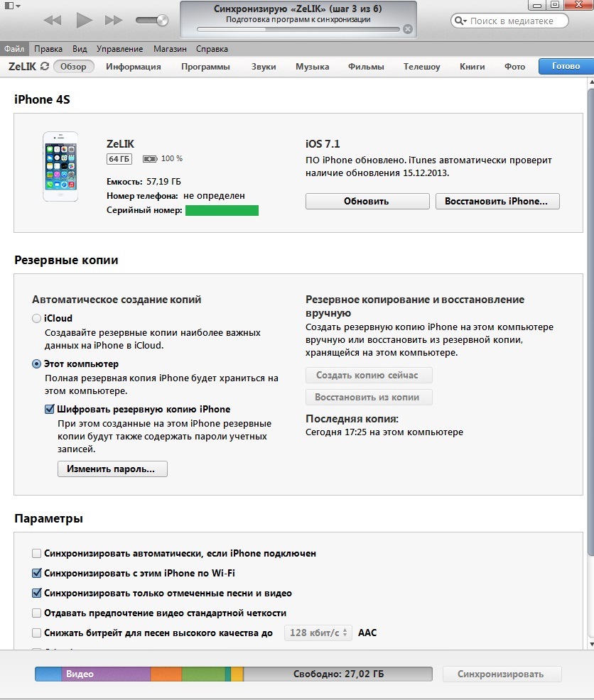Viewport: 594px width, 700px height.
Task: Focus the library search field
Action: (x=509, y=21)
